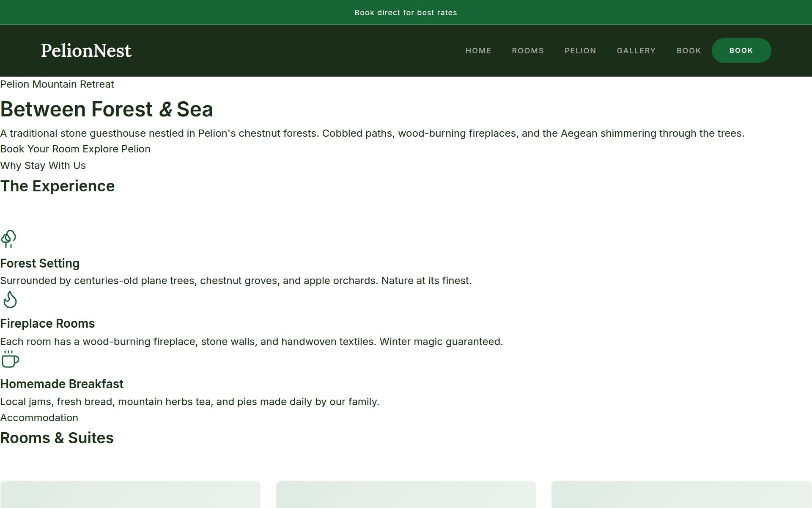The height and width of the screenshot is (508, 812).
Task: Select the plain Book nav link
Action: pyautogui.click(x=689, y=51)
